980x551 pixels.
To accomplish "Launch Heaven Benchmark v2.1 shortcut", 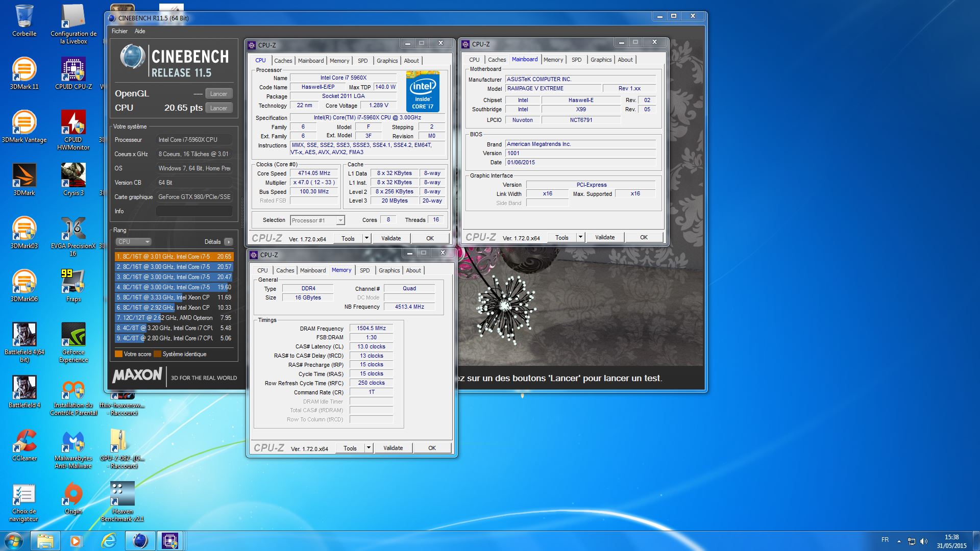I will coord(122,502).
